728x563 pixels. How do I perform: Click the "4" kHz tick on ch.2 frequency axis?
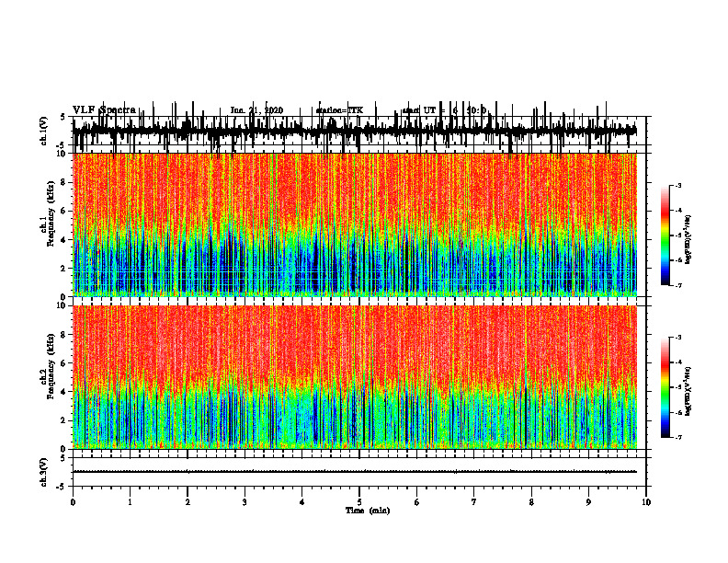coord(63,392)
